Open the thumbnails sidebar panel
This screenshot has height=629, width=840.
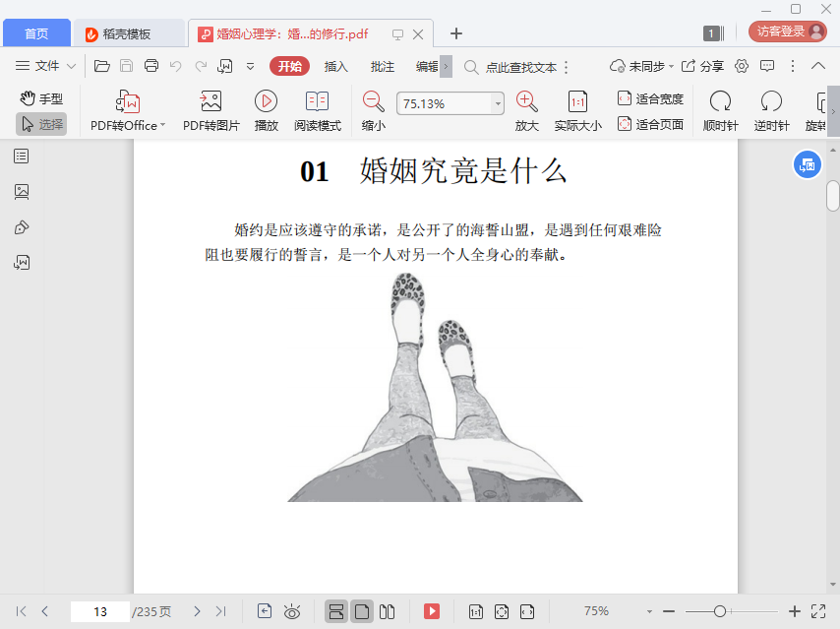coord(22,191)
